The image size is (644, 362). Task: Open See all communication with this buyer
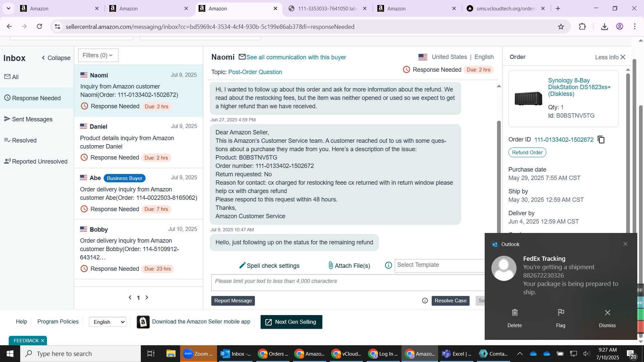pos(296,57)
